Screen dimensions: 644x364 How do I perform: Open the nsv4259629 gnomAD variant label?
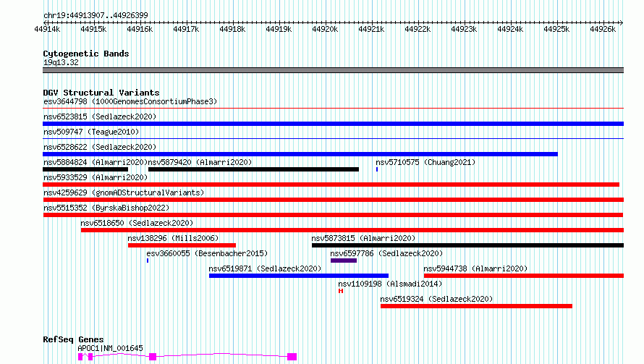coord(124,192)
